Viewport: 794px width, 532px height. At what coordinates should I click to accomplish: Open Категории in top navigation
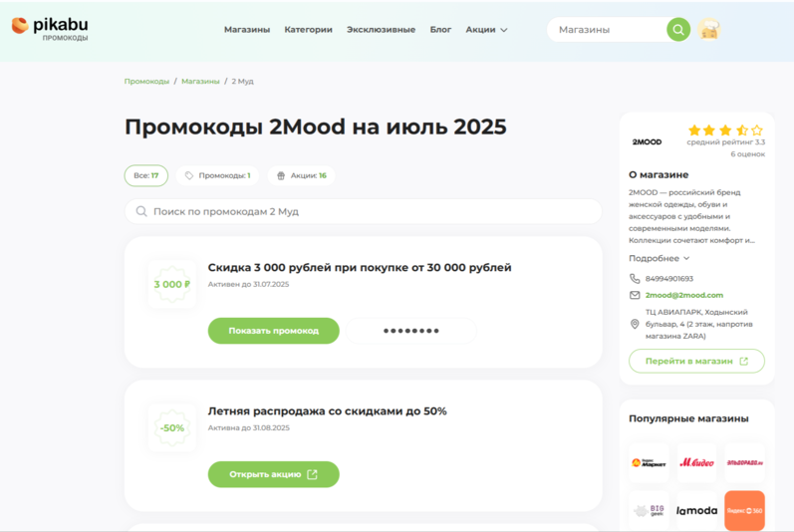click(309, 30)
